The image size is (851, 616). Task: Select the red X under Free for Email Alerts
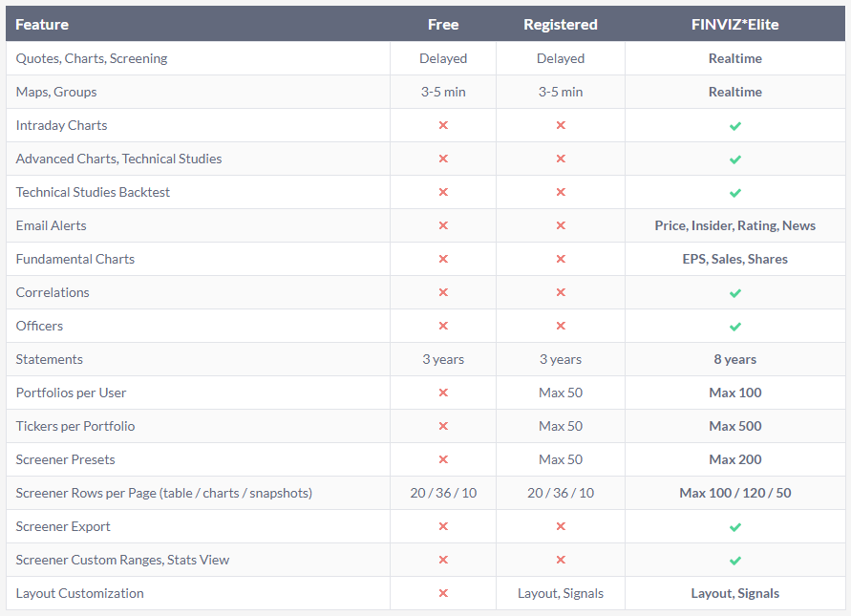pyautogui.click(x=443, y=225)
